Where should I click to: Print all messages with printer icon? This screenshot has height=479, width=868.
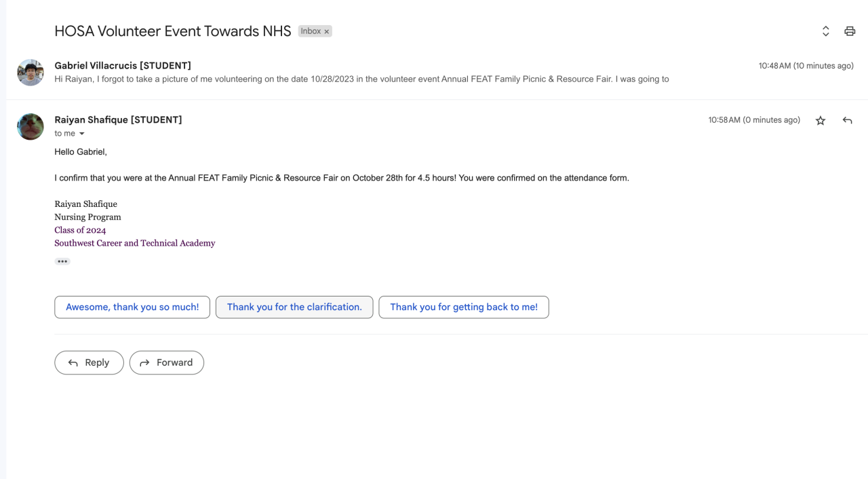(x=850, y=31)
